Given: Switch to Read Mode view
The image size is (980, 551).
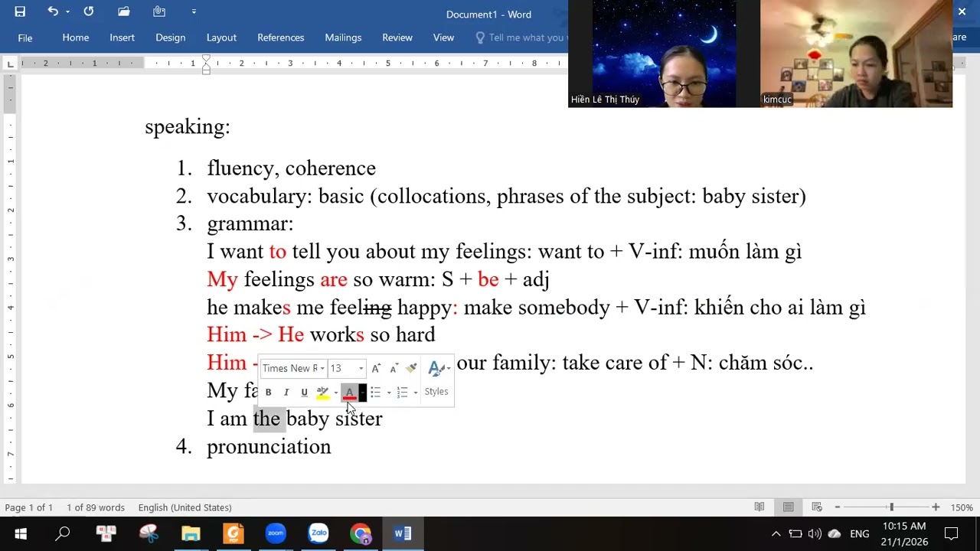Looking at the screenshot, I should point(759,507).
